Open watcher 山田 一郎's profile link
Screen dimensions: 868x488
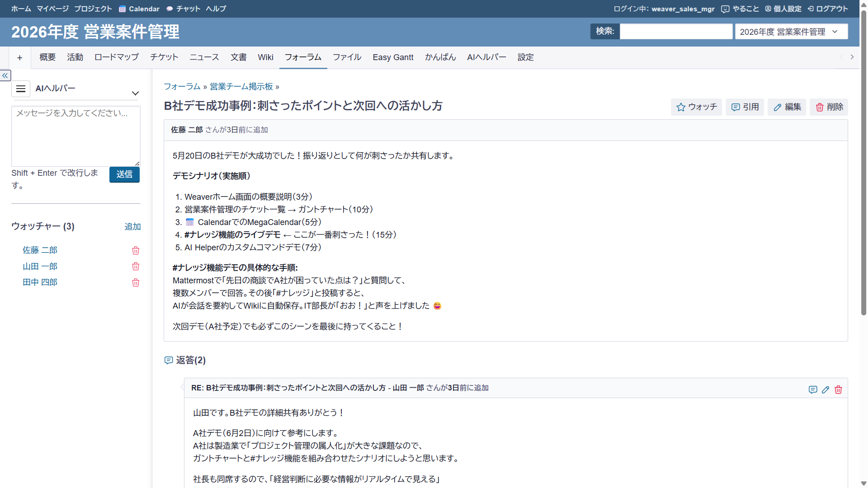tap(40, 267)
